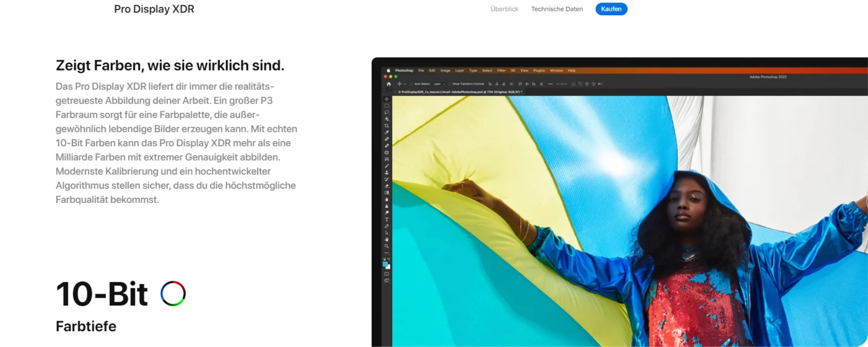Image resolution: width=868 pixels, height=347 pixels.
Task: Open the Edit Toolbar three-dots icon
Action: (386, 253)
